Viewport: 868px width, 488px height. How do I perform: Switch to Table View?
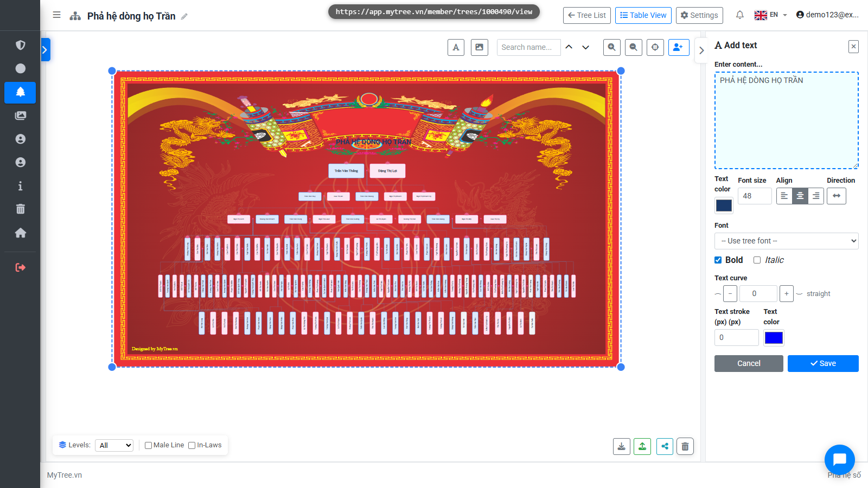643,15
